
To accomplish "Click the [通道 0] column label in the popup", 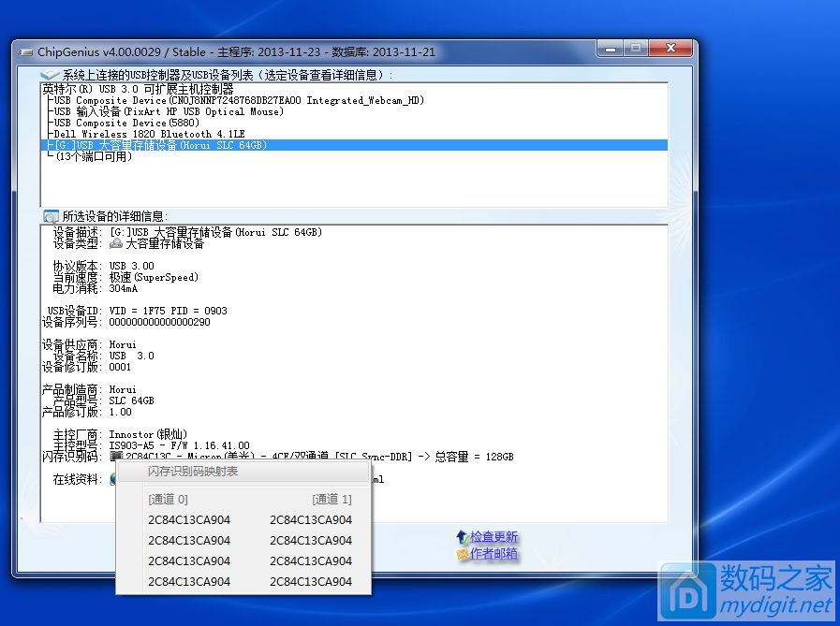I will 168,499.
